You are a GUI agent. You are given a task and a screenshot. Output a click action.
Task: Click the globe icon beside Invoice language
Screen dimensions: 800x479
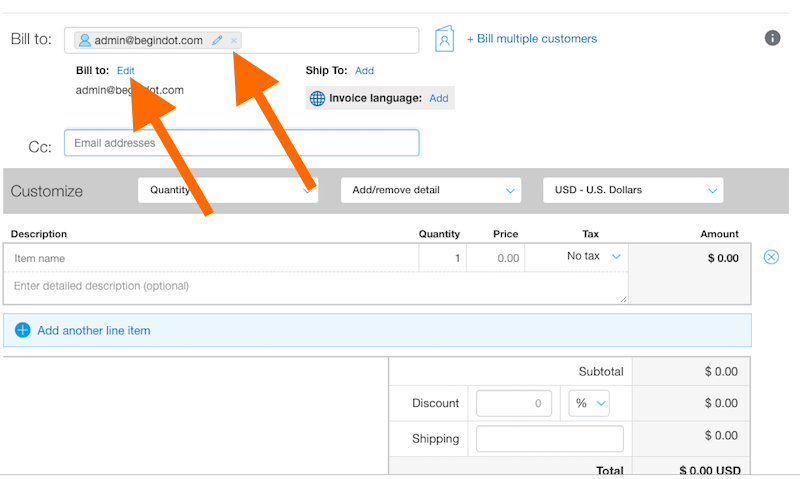point(317,98)
